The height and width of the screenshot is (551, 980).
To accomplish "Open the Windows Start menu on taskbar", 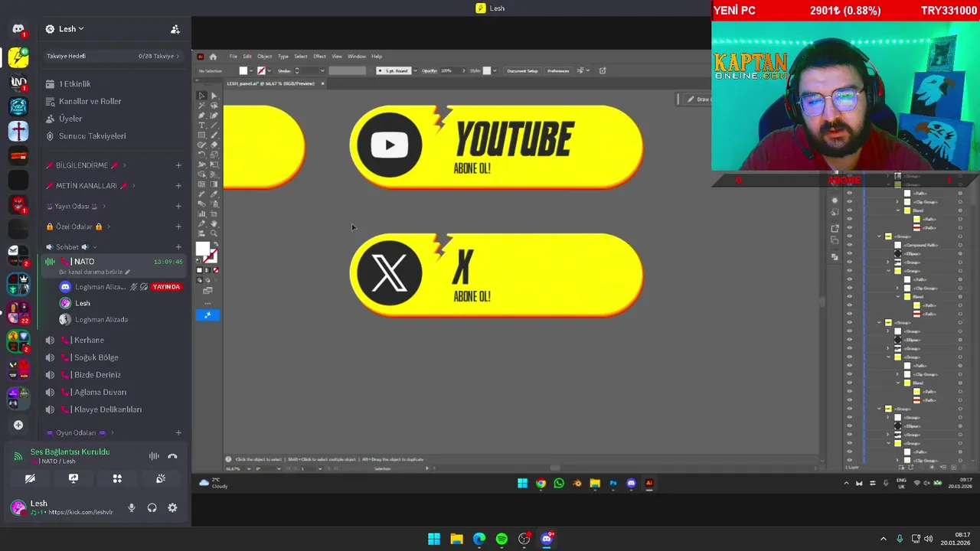I will [434, 539].
